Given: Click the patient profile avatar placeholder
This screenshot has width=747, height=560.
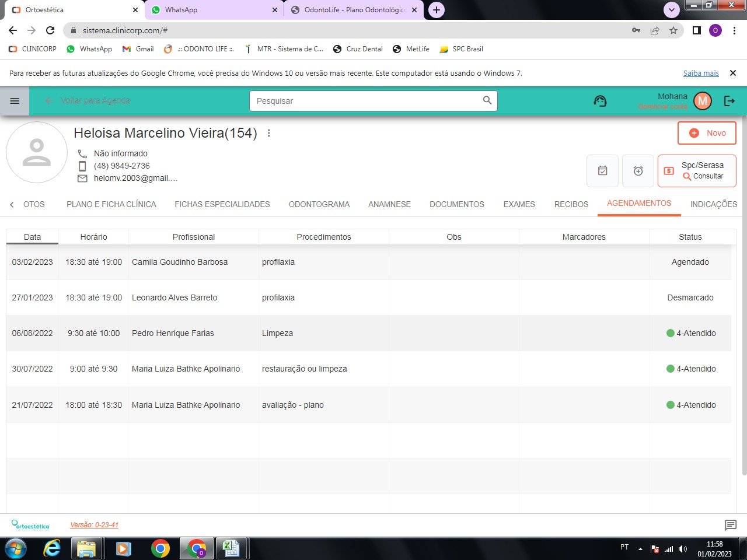Looking at the screenshot, I should (37, 152).
